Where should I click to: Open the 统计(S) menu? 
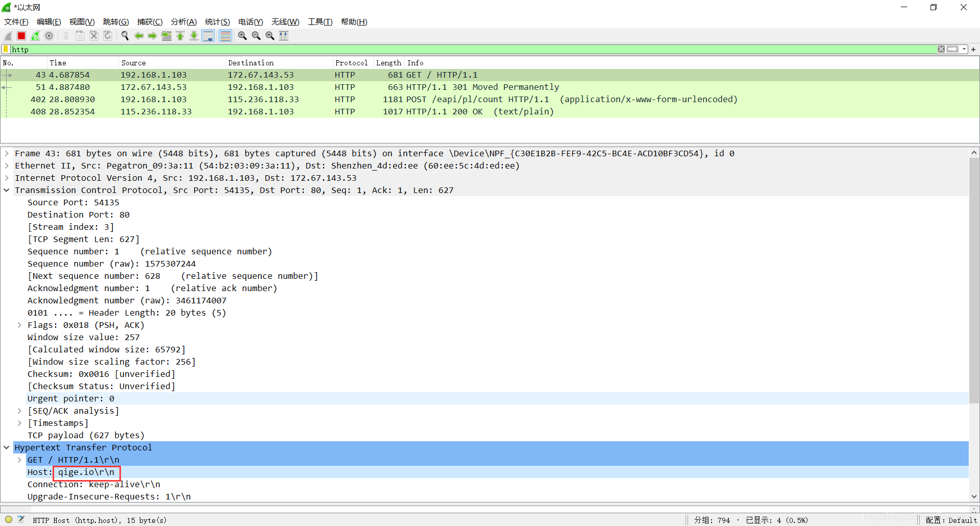tap(217, 21)
